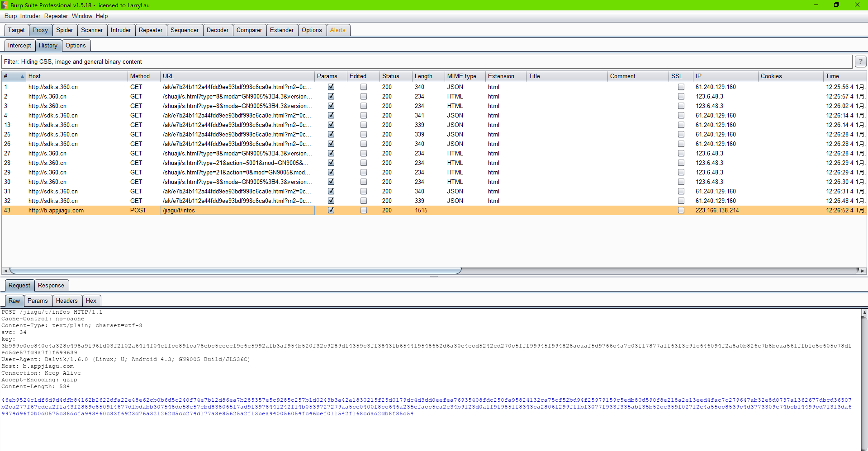Toggle Edited checkbox for request 2

click(364, 96)
